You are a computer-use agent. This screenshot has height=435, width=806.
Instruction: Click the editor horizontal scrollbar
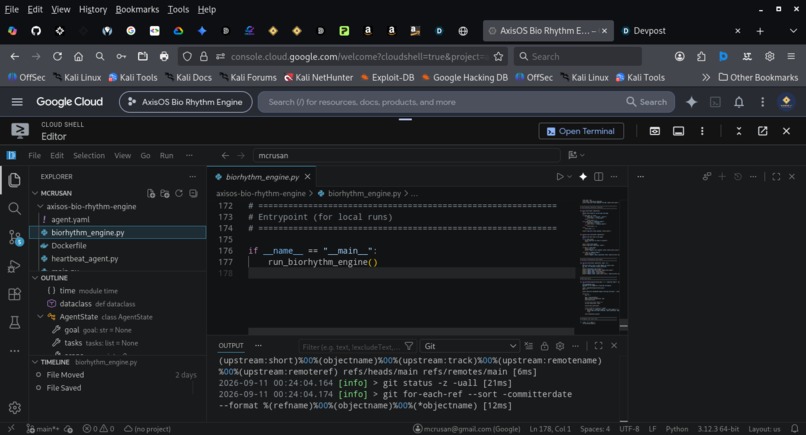click(411, 331)
